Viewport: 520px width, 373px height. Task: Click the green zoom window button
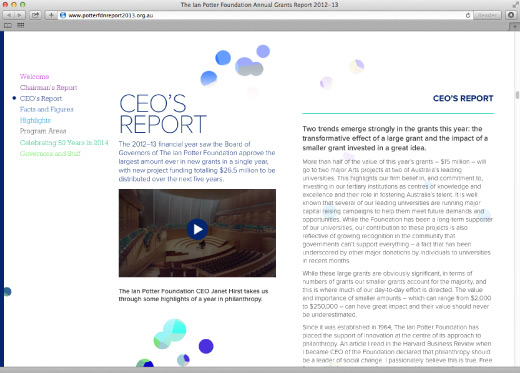22,5
